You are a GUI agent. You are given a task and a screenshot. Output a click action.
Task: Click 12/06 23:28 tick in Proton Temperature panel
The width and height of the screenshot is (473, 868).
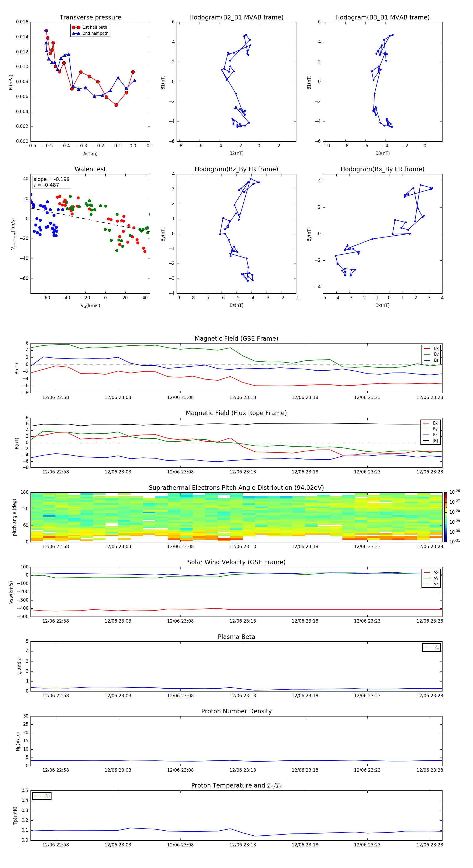coord(430,845)
